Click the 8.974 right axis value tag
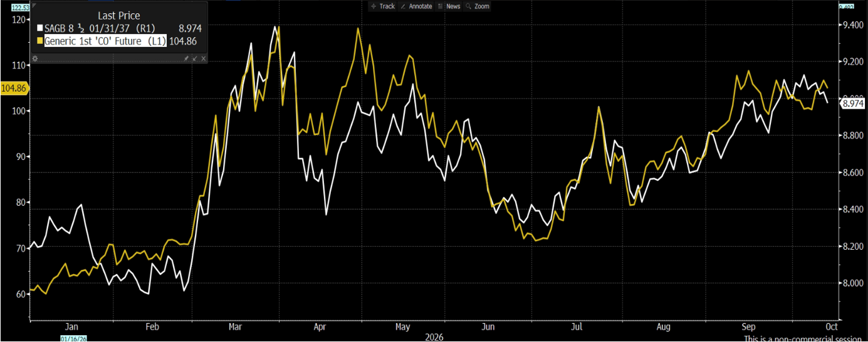This screenshot has height=342, width=868. (x=852, y=104)
